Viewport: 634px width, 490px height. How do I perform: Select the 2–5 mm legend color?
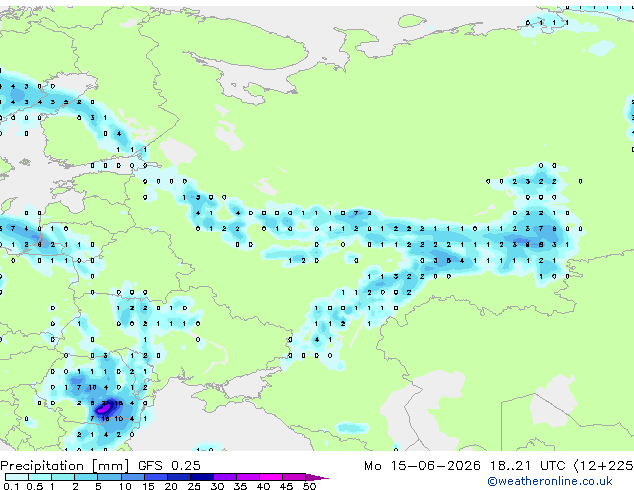tap(86, 477)
